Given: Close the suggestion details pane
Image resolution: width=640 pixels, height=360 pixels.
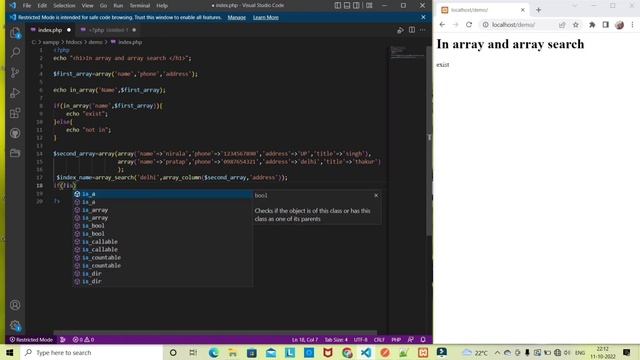Looking at the screenshot, I should (x=376, y=196).
